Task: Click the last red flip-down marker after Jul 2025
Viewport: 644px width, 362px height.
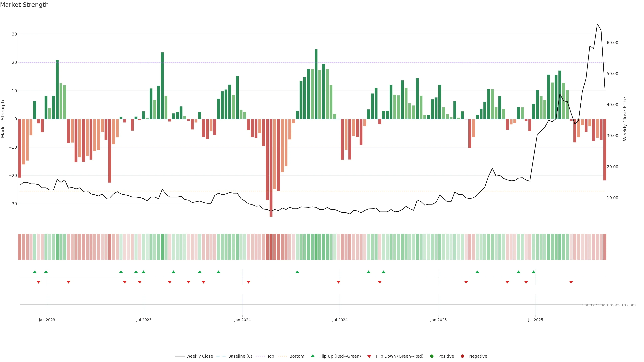Action: tap(571, 282)
